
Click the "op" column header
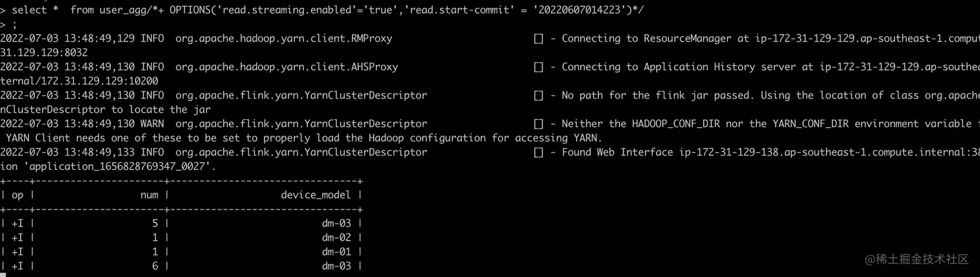tap(17, 195)
